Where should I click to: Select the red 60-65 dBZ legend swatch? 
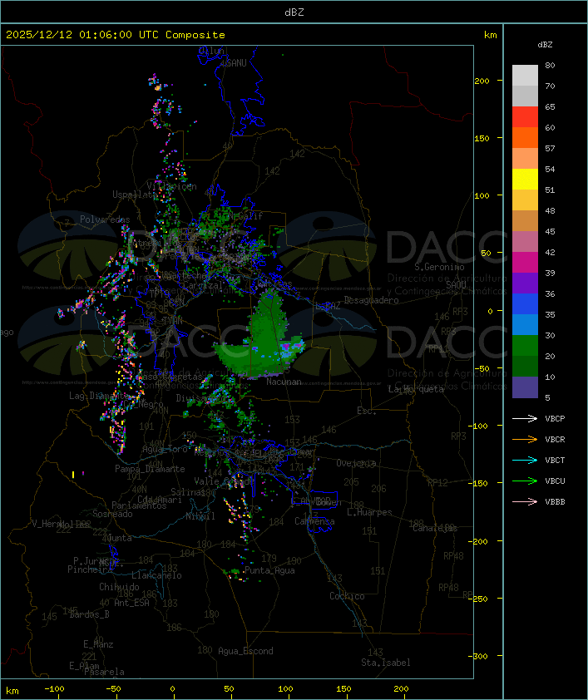pos(525,117)
